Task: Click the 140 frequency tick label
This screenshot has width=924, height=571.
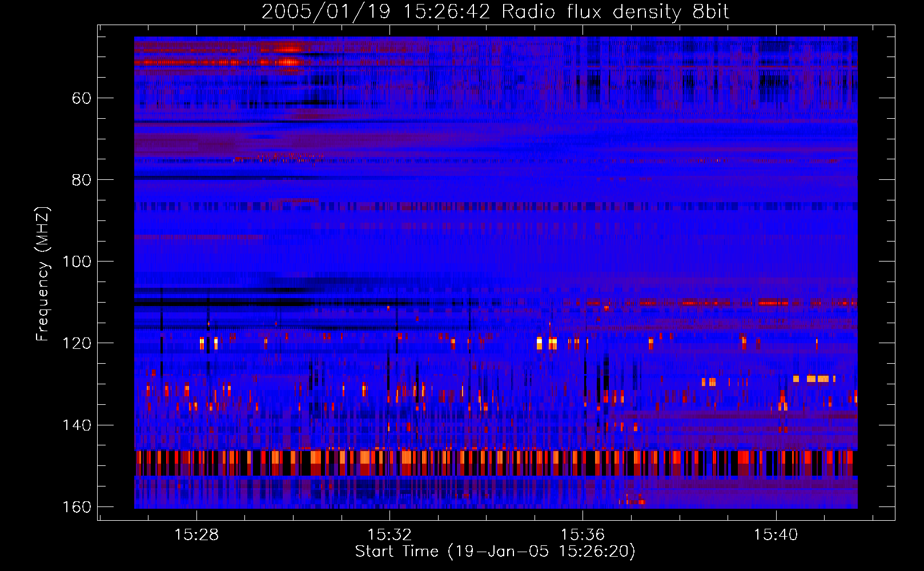Action: point(77,425)
